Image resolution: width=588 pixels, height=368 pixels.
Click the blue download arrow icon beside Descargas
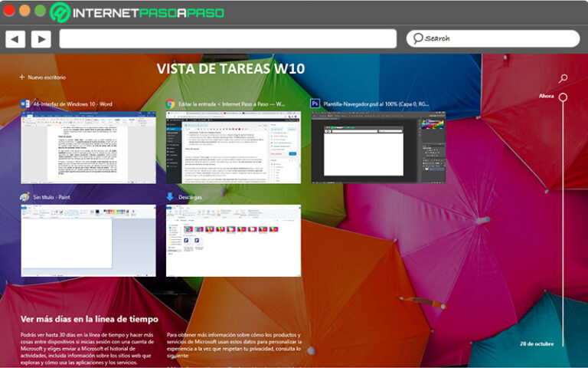point(170,197)
